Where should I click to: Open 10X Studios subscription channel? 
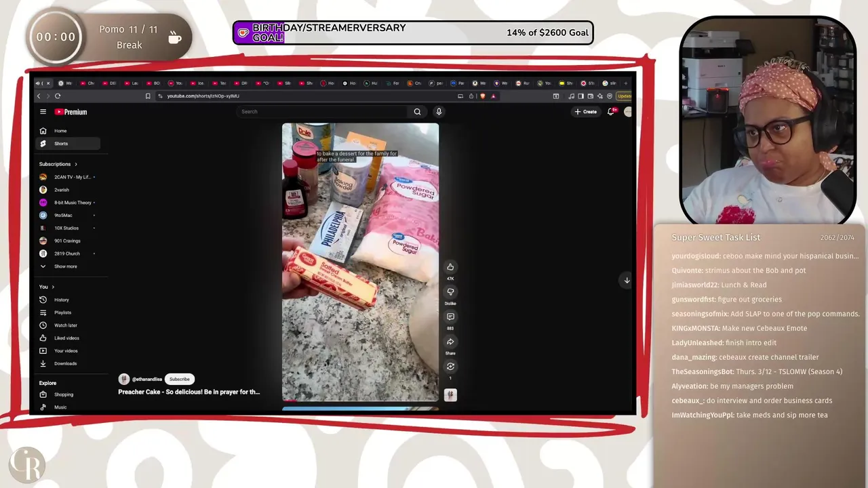tap(68, 228)
